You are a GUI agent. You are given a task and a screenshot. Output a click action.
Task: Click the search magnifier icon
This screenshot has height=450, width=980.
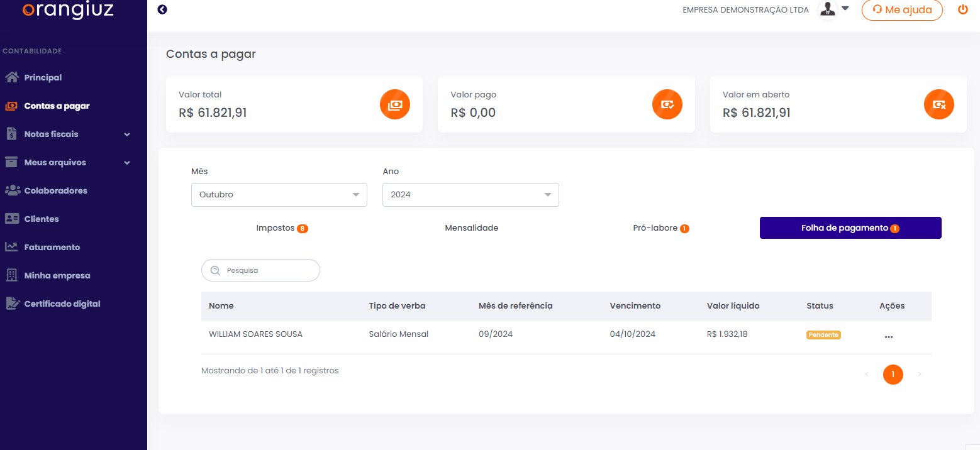[215, 270]
